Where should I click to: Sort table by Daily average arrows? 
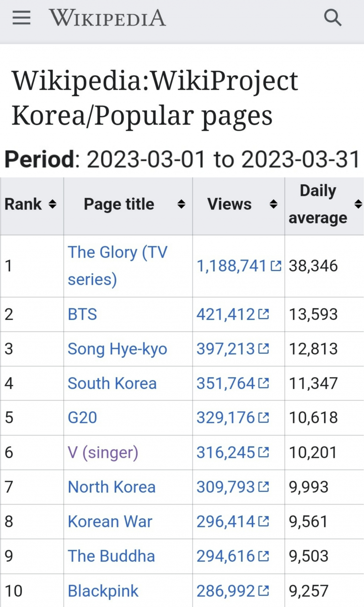tap(358, 204)
